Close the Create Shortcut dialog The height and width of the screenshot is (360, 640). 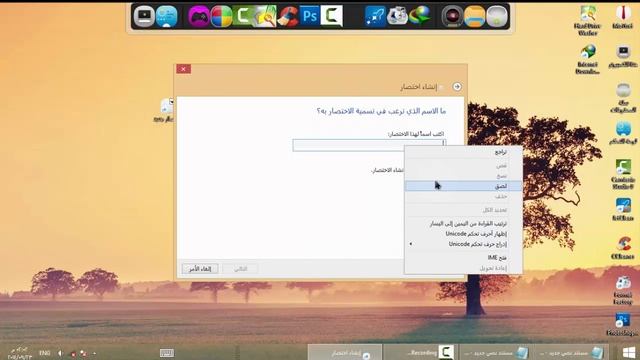click(183, 69)
